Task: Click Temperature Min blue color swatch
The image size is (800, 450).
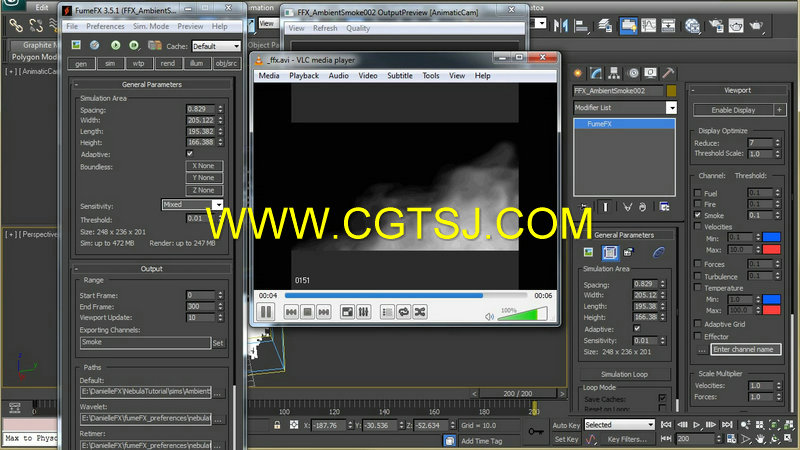Action: coord(771,299)
